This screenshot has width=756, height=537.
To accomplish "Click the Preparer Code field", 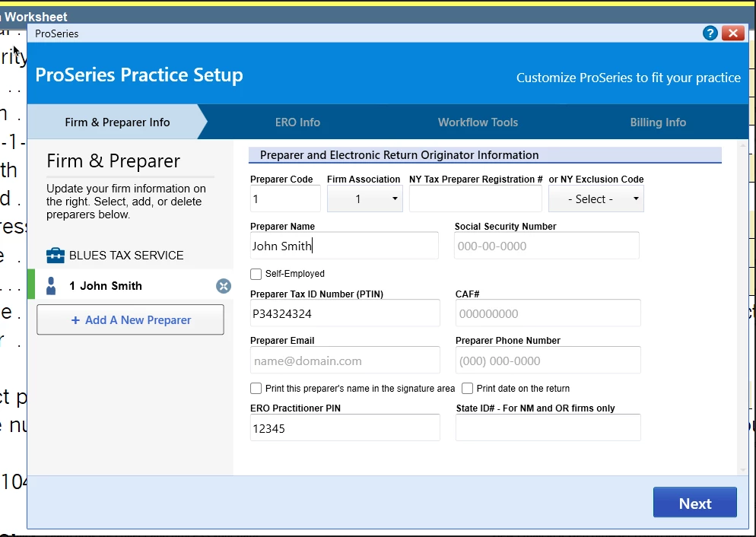I will [x=285, y=199].
